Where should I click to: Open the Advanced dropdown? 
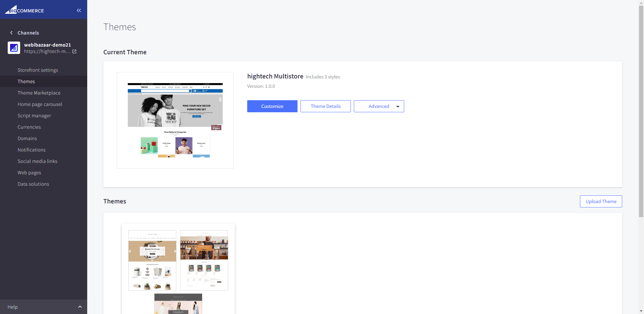(379, 106)
